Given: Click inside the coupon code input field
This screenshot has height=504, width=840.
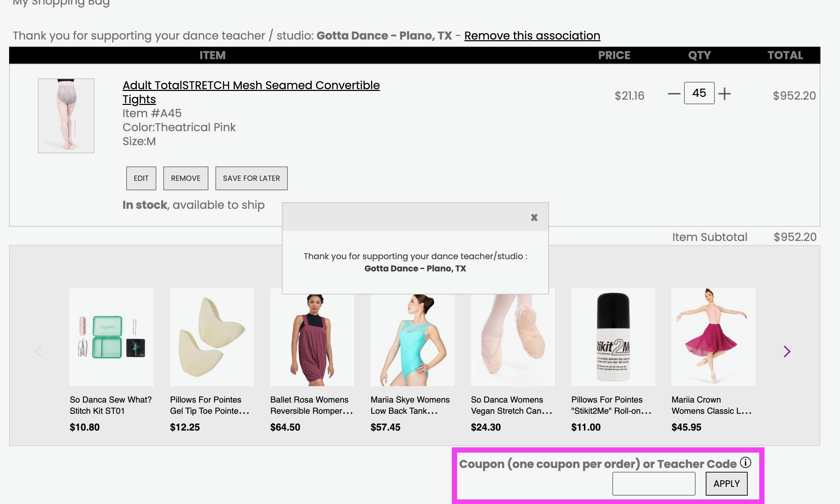Looking at the screenshot, I should coord(653,483).
